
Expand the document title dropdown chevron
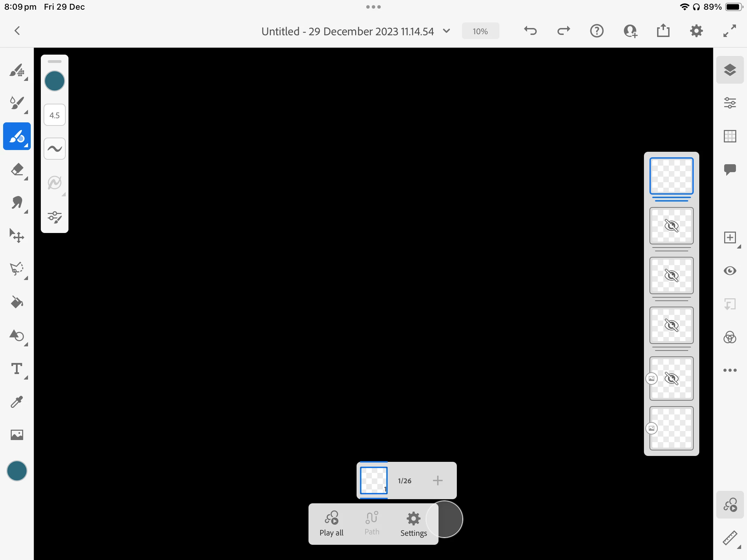tap(446, 31)
